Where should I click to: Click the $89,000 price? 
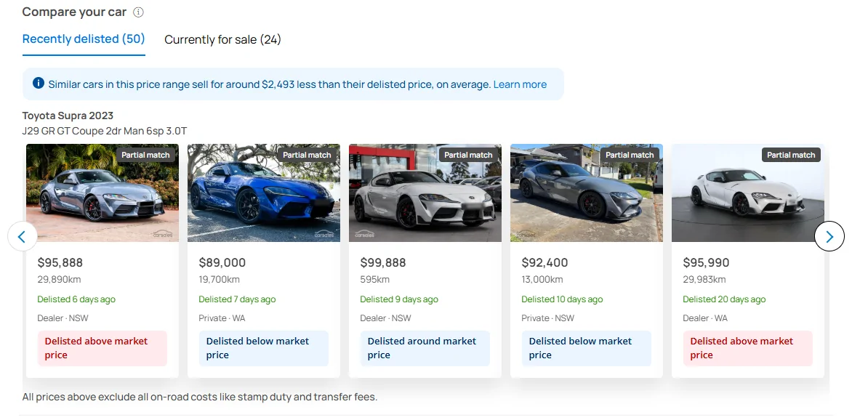pyautogui.click(x=222, y=262)
